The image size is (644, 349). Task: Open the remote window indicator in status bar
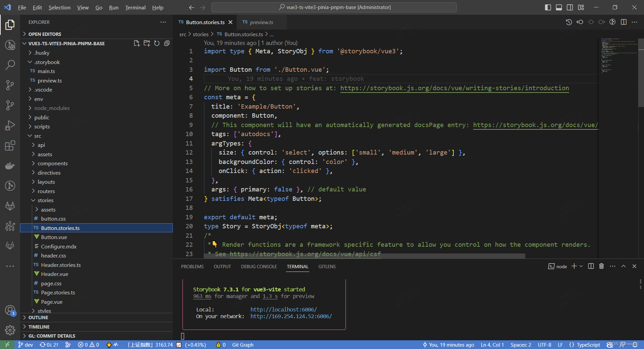(7, 345)
